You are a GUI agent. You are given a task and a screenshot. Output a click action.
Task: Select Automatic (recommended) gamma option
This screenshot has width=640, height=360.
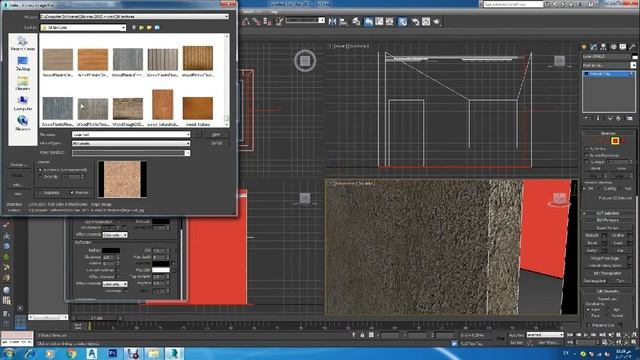(40, 170)
